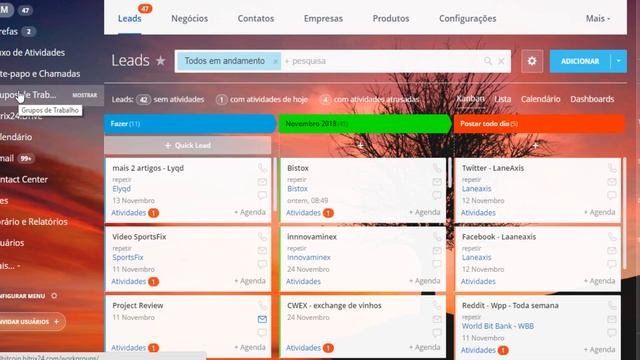The image size is (640, 360).
Task: Click email icon on 'Facebook - Laaneaxis' card
Action: (x=611, y=250)
